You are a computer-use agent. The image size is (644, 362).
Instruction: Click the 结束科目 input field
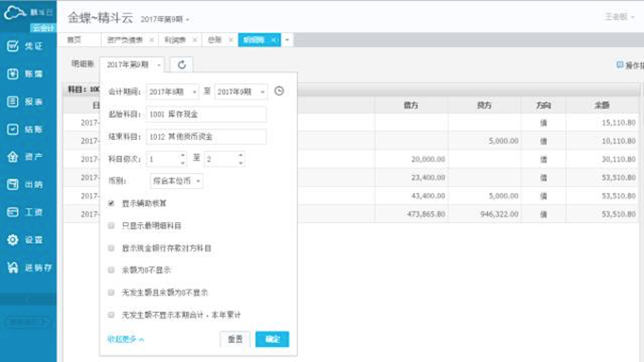click(x=206, y=137)
